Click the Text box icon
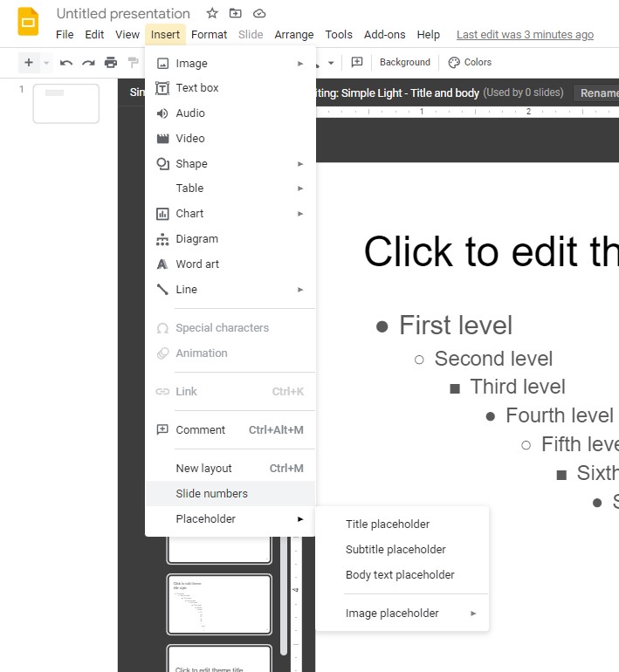The image size is (619, 672). tap(162, 88)
